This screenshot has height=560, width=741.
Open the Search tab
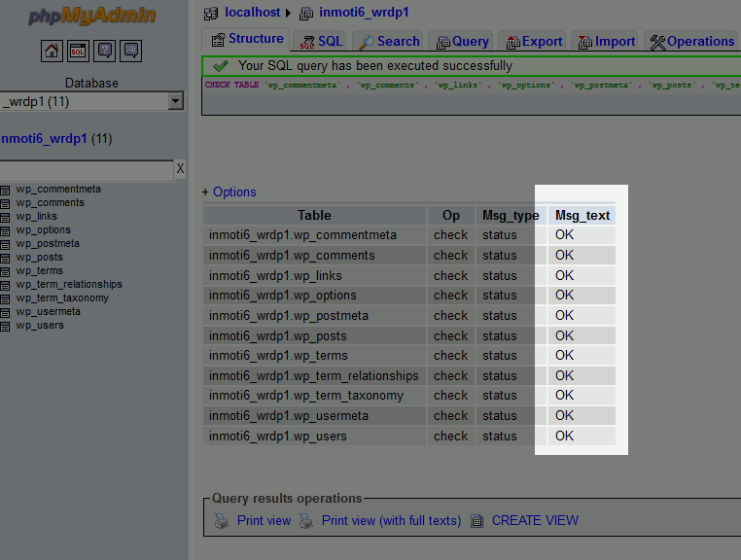point(389,42)
